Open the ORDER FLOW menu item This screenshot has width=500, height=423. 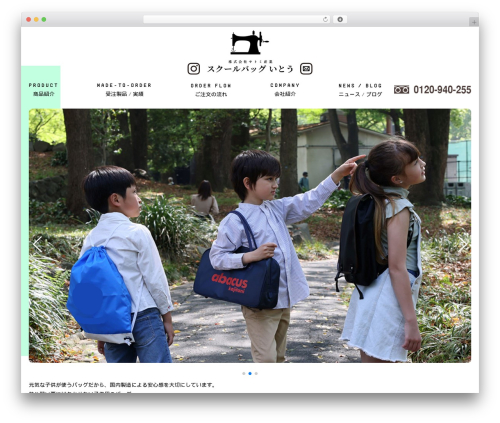tap(211, 90)
